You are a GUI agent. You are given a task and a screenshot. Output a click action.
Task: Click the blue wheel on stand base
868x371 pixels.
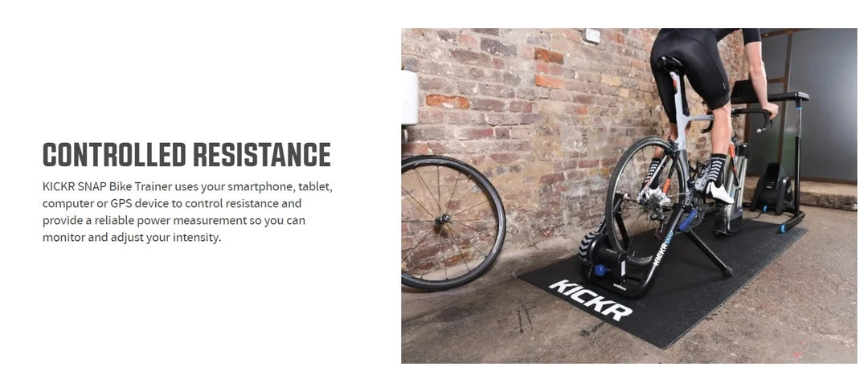click(x=784, y=228)
